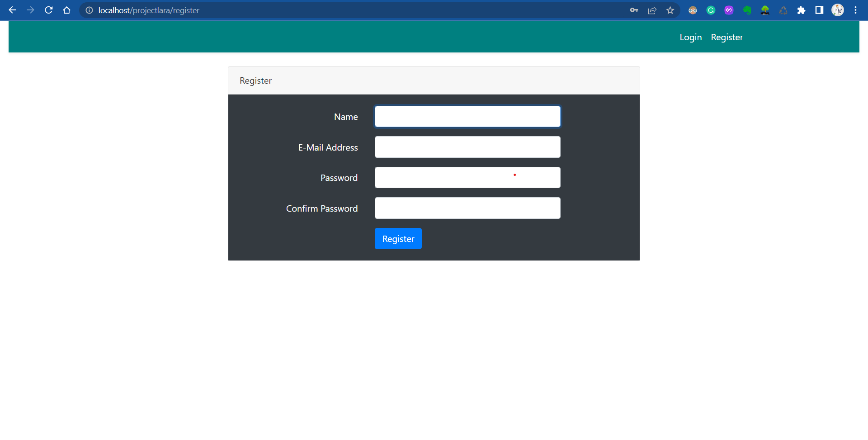The image size is (868, 440).
Task: Click the Evernote Web Clipper extension icon
Action: coord(747,10)
